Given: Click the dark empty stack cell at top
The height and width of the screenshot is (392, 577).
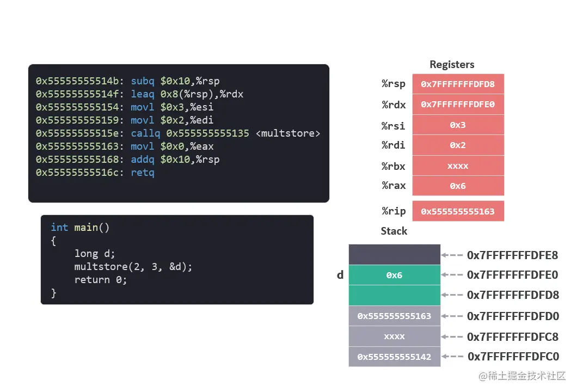Looking at the screenshot, I should click(x=394, y=254).
